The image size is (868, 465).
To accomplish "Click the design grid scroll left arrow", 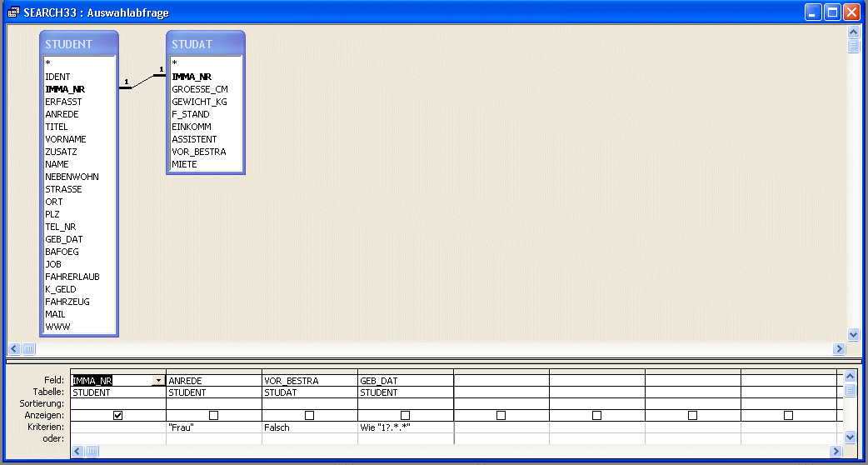I will point(78,451).
